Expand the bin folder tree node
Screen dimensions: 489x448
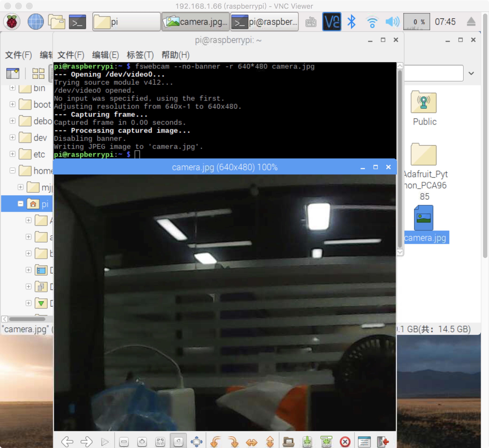coord(12,88)
